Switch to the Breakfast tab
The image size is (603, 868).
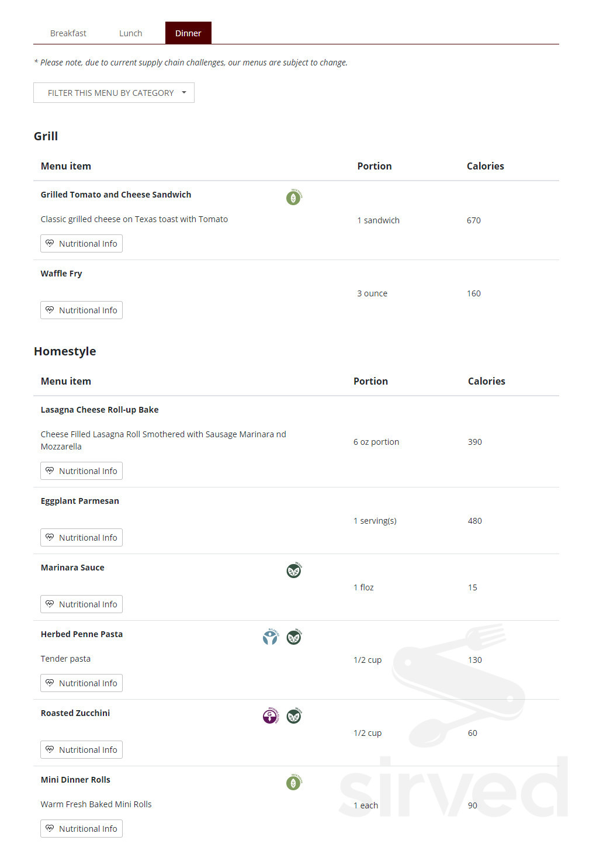pyautogui.click(x=68, y=33)
